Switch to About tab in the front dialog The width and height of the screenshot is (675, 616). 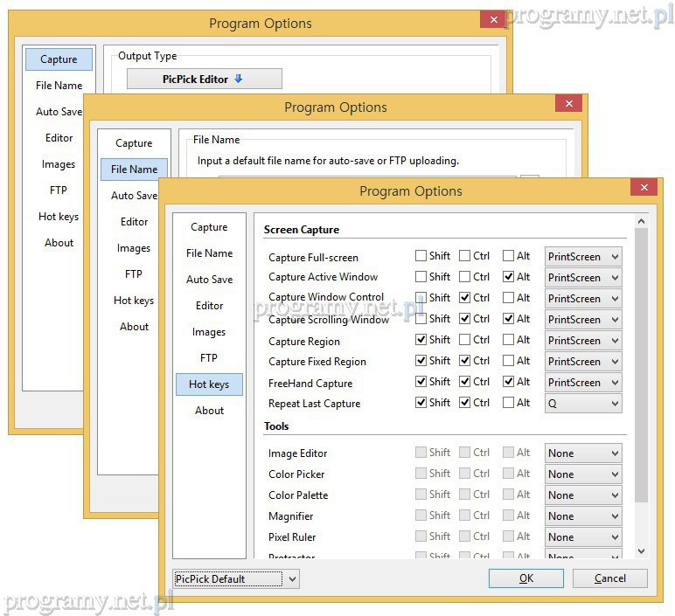coord(209,411)
